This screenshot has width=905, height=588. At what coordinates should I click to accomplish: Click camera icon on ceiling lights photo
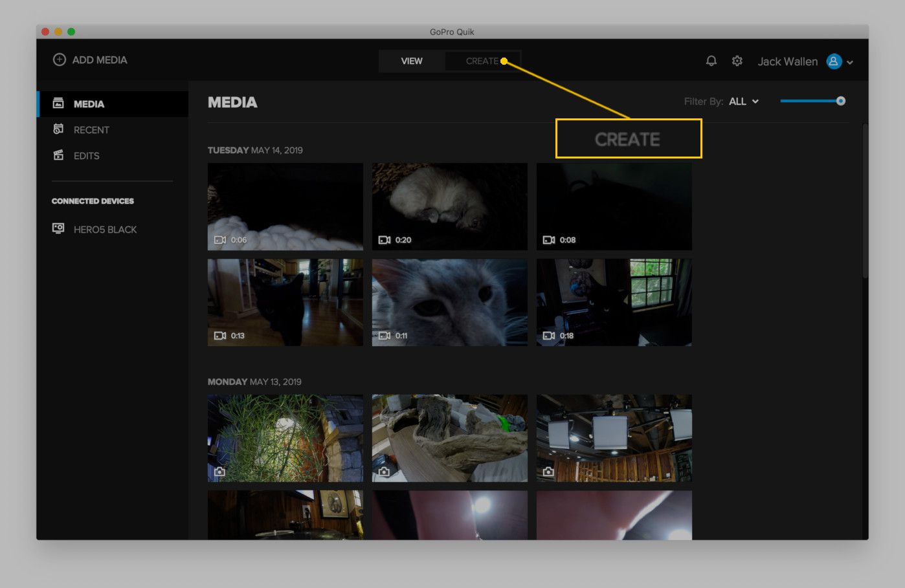pyautogui.click(x=548, y=472)
